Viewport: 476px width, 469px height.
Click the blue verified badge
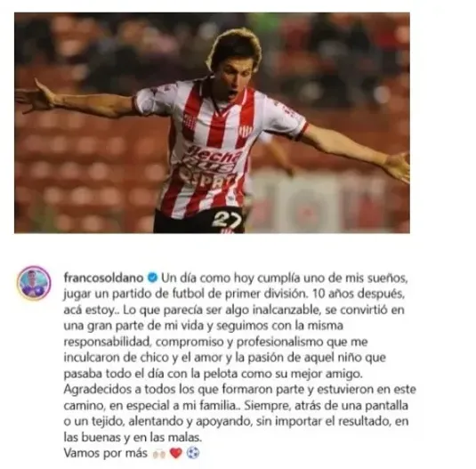click(x=152, y=278)
